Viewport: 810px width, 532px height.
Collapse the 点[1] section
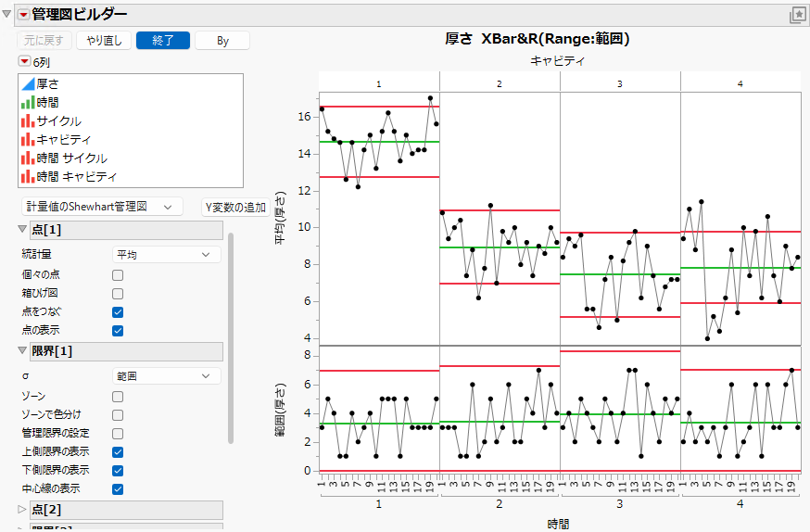(x=22, y=229)
